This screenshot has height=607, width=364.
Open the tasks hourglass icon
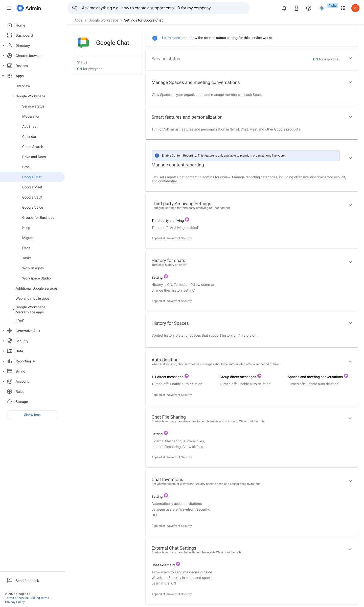pos(297,8)
